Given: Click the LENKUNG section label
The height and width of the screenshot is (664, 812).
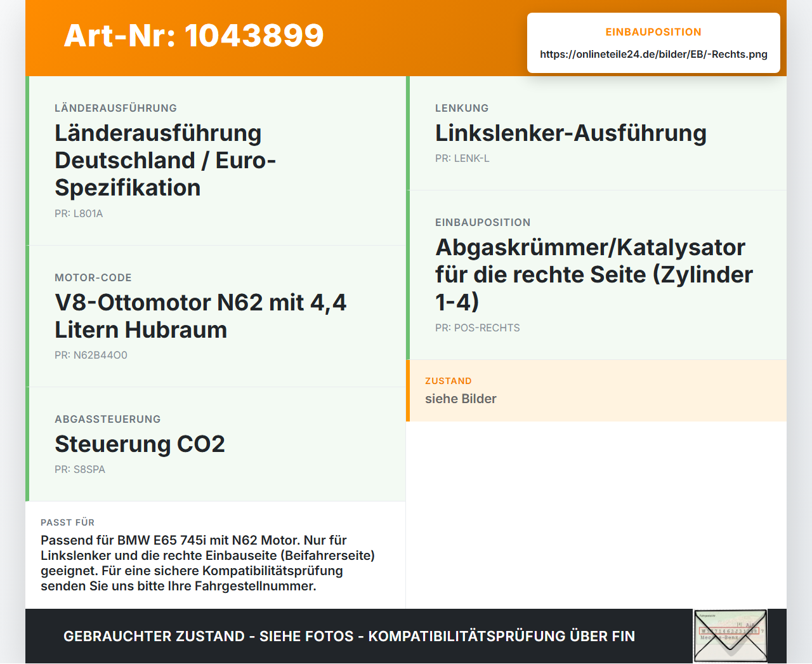Looking at the screenshot, I should [462, 108].
